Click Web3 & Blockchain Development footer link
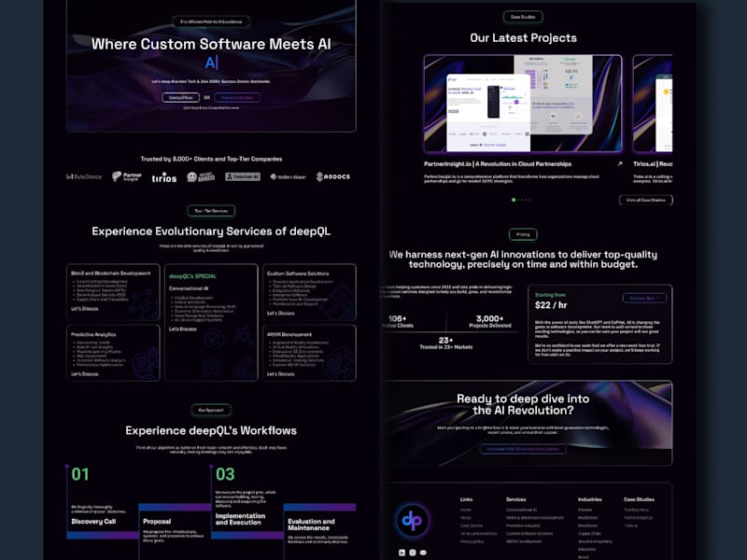The width and height of the screenshot is (747, 560). [535, 518]
